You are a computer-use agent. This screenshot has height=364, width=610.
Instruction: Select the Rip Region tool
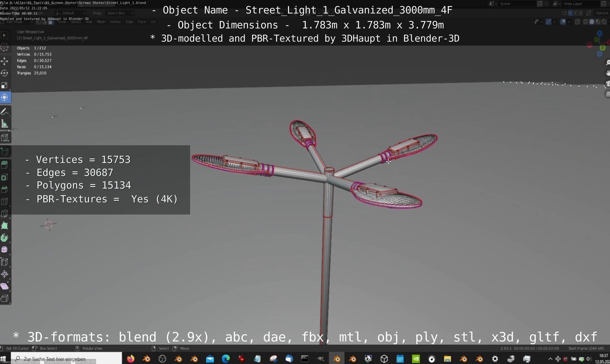pos(5,298)
